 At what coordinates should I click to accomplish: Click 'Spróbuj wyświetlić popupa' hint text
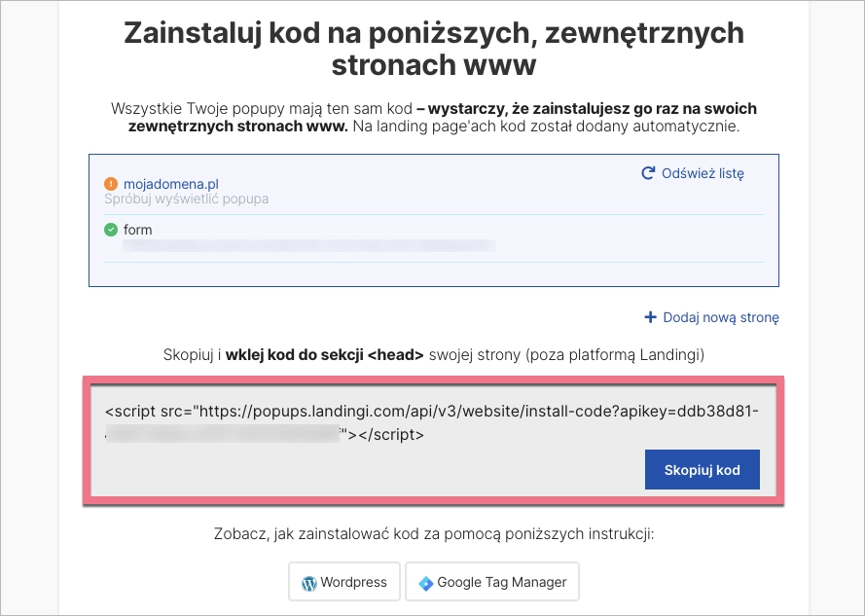(186, 199)
